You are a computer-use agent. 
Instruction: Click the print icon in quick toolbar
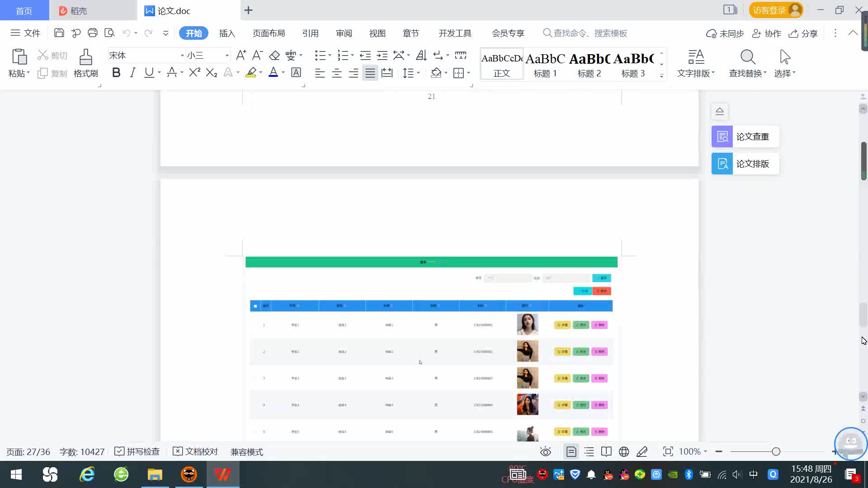93,33
